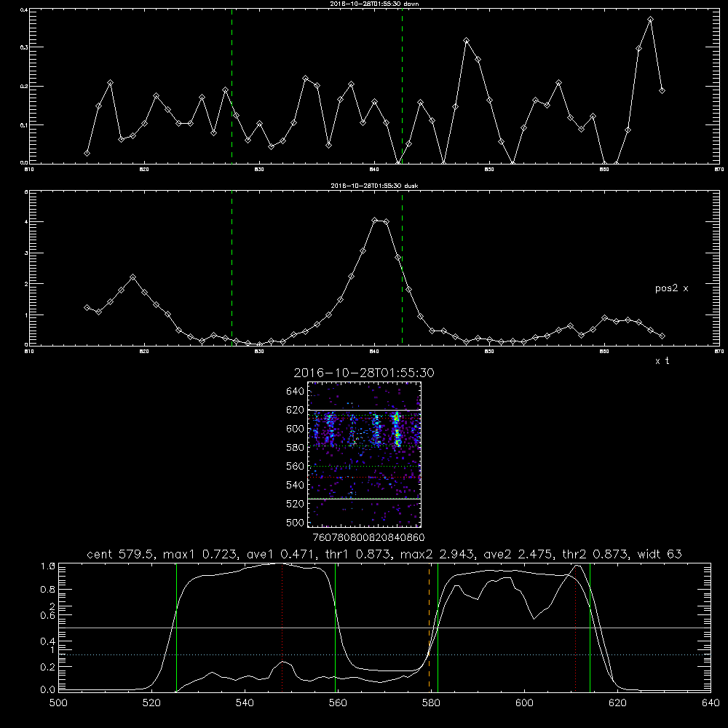Select the green vertical line just right of 580
The width and height of the screenshot is (728, 728).
tap(438, 628)
